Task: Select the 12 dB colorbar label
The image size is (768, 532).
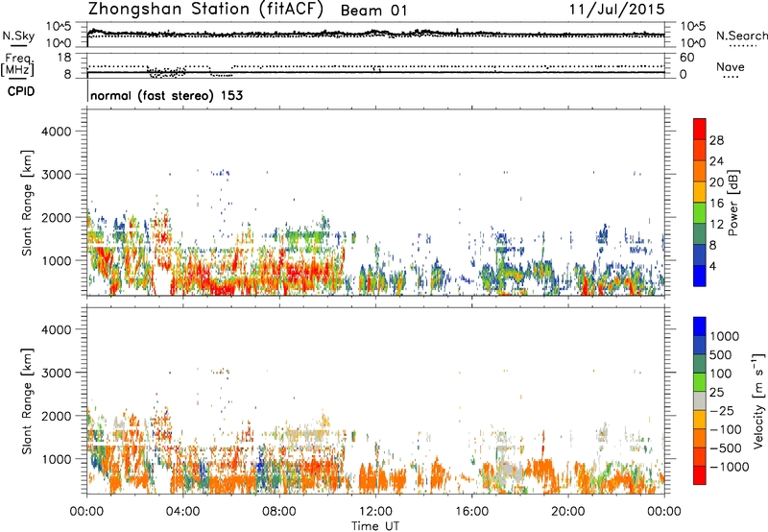Action: click(x=716, y=225)
